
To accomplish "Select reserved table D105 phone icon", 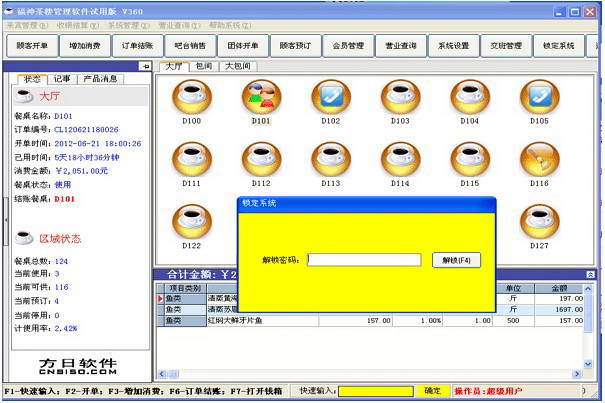I will [539, 97].
